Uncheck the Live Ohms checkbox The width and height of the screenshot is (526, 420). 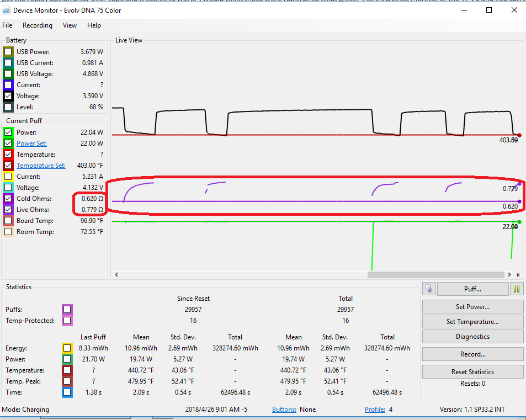8,210
